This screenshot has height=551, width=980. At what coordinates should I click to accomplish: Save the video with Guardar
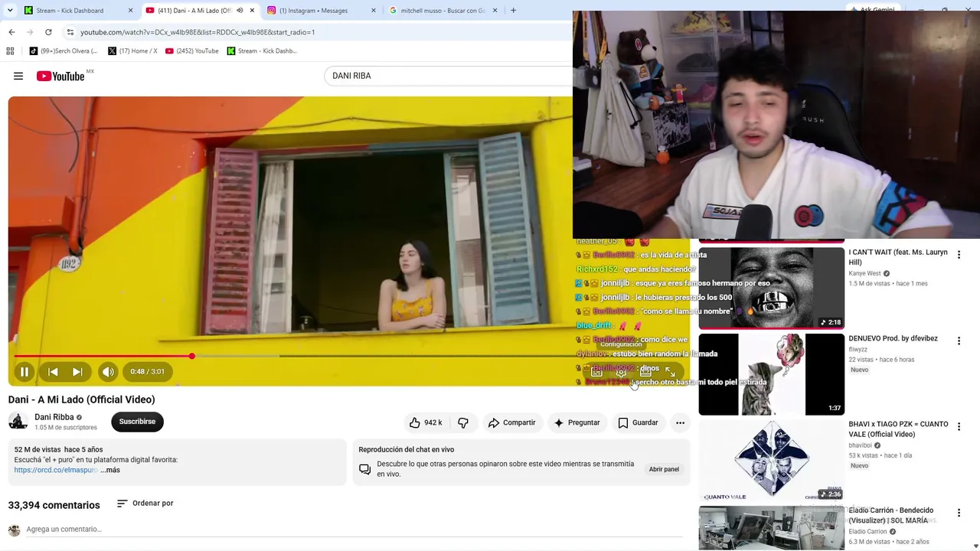[x=638, y=422]
